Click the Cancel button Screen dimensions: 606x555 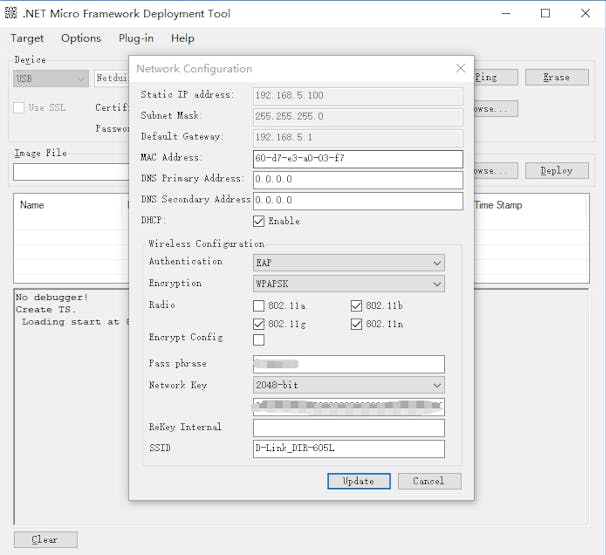(x=429, y=481)
